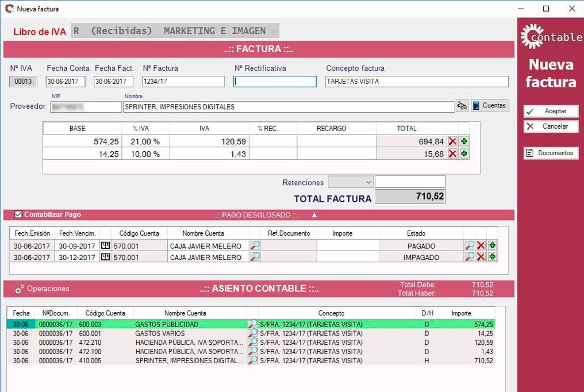
Task: Click the Fecha Fact. date field
Action: pos(114,82)
